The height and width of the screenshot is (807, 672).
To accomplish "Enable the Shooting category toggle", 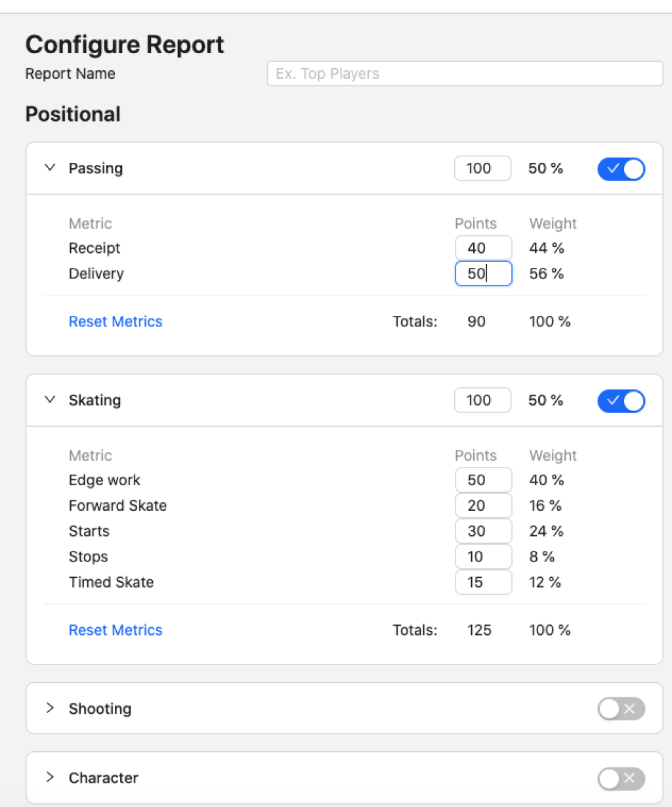I will pos(621,709).
